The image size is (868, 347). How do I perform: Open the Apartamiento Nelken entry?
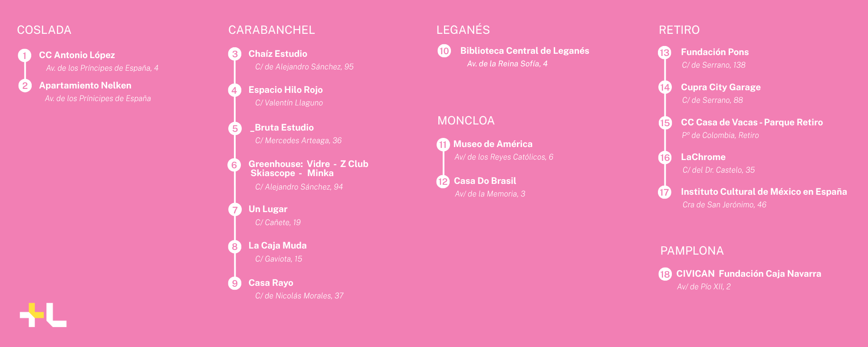coord(85,85)
